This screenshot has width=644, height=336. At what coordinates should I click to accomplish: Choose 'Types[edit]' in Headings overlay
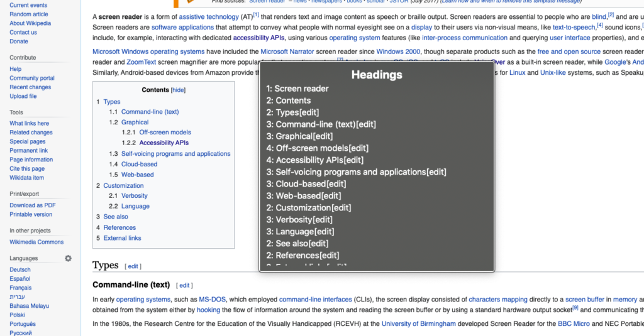292,112
